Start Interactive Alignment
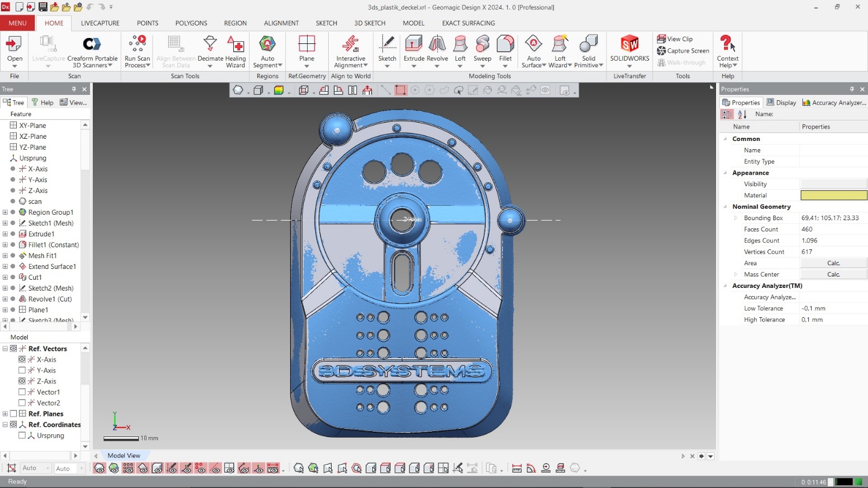This screenshot has width=868, height=488. (x=350, y=52)
